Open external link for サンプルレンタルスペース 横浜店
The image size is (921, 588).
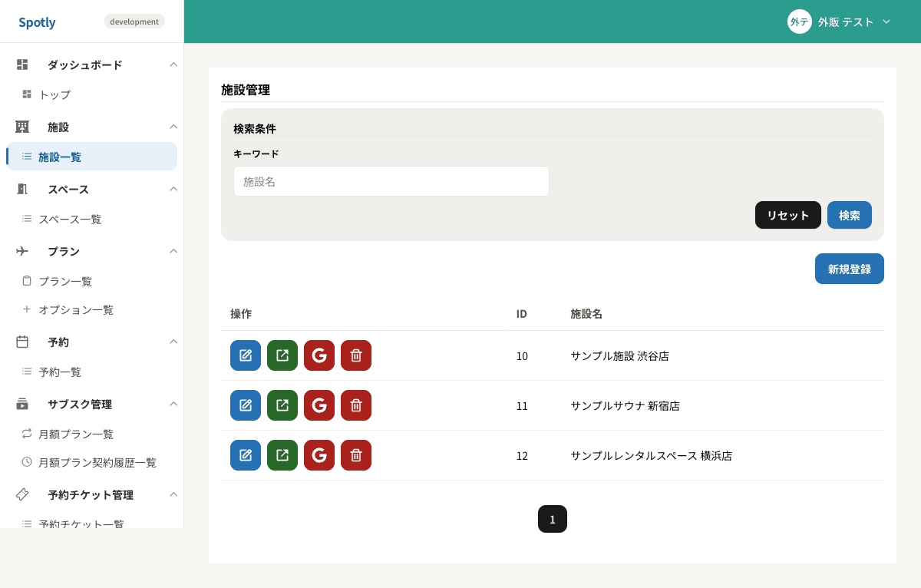[282, 455]
